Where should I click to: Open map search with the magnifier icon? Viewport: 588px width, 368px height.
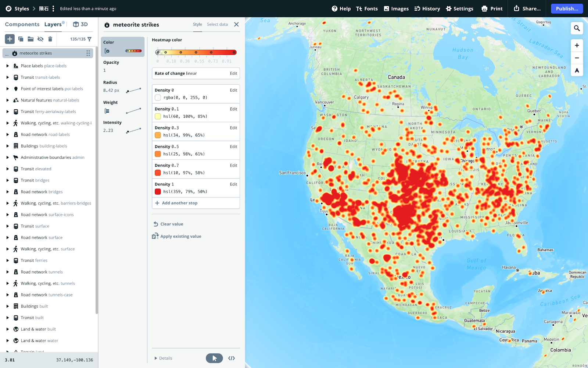click(577, 28)
